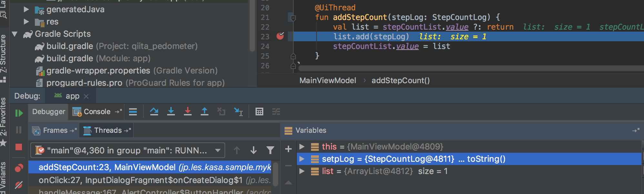Click the toString() link on setpLog
Viewport: 644px width, 194px height.
(x=486, y=159)
